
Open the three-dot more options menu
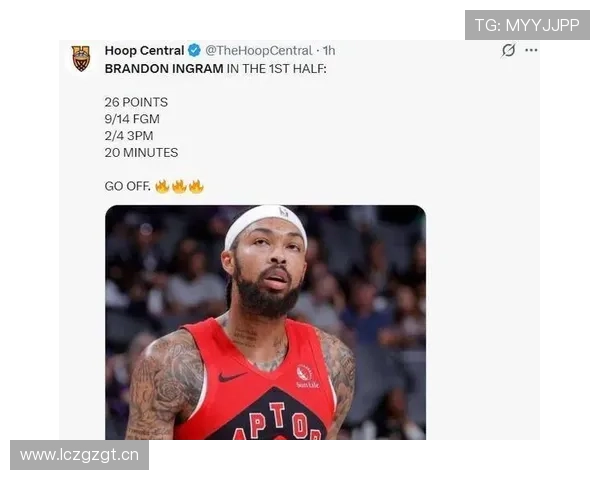[x=531, y=50]
